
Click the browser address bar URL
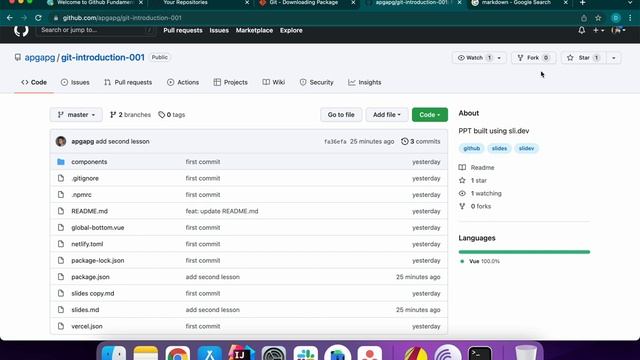pos(122,18)
